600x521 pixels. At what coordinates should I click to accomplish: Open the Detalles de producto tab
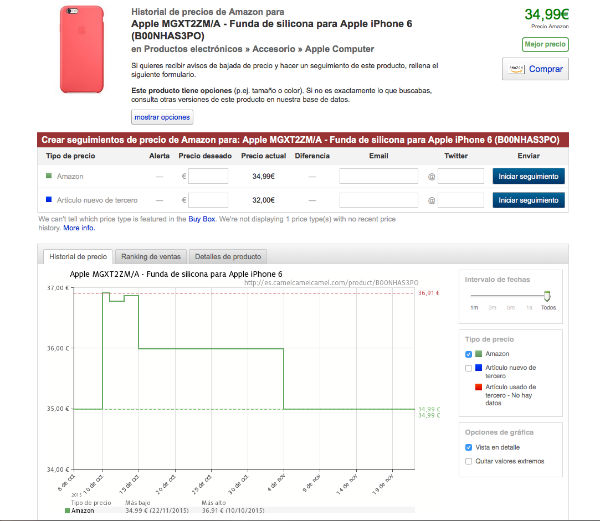coord(229,256)
